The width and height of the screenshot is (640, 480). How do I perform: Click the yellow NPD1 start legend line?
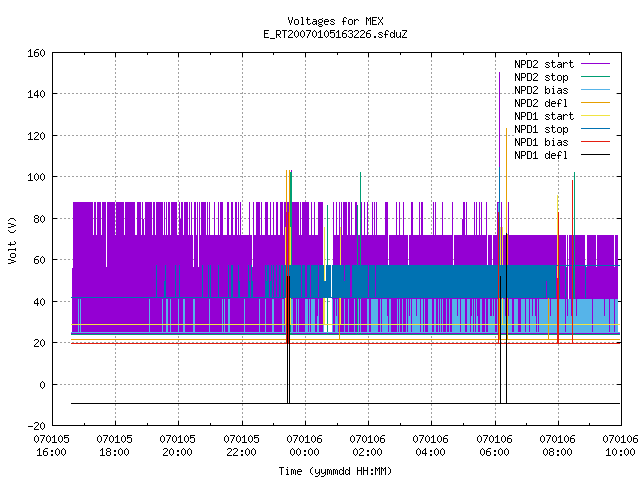(596, 116)
